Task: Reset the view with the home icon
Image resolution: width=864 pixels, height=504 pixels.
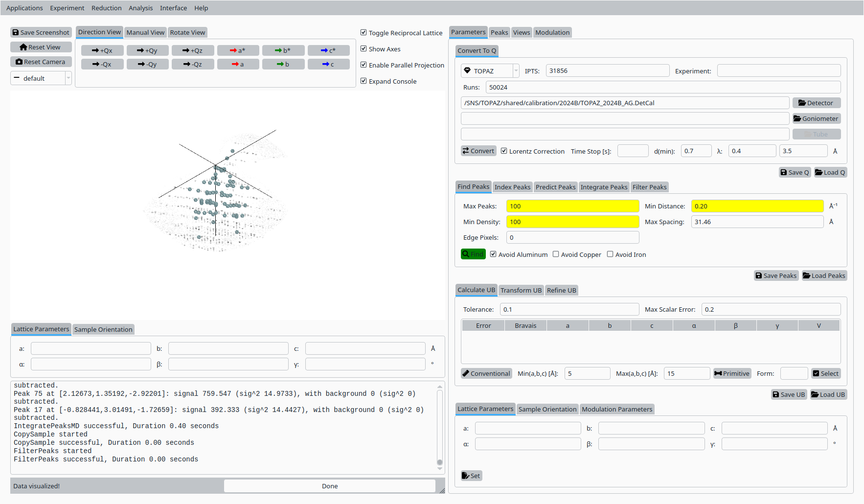Action: (41, 47)
